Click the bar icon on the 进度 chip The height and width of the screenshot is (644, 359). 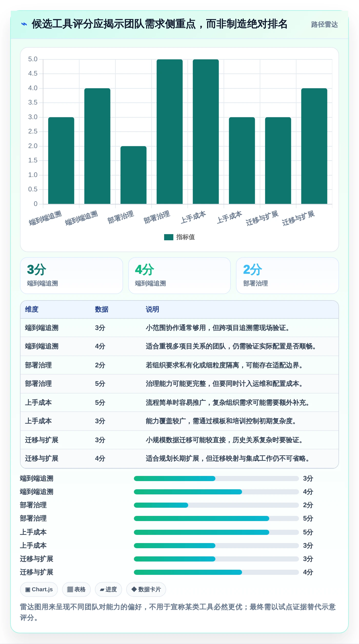[102, 590]
